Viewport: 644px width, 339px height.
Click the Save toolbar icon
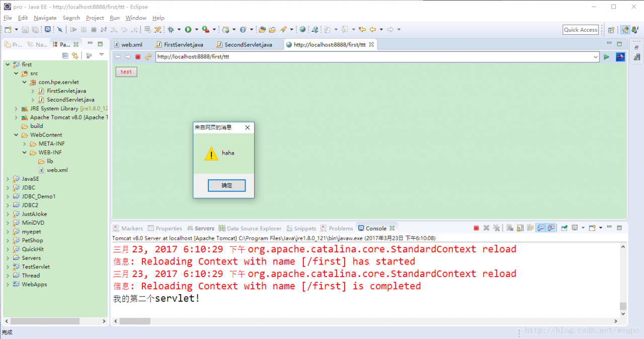(25, 30)
